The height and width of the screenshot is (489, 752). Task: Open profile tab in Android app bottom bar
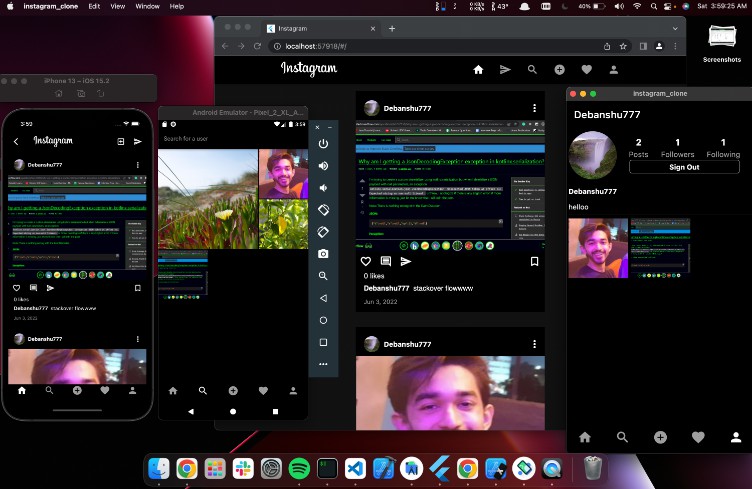(293, 391)
